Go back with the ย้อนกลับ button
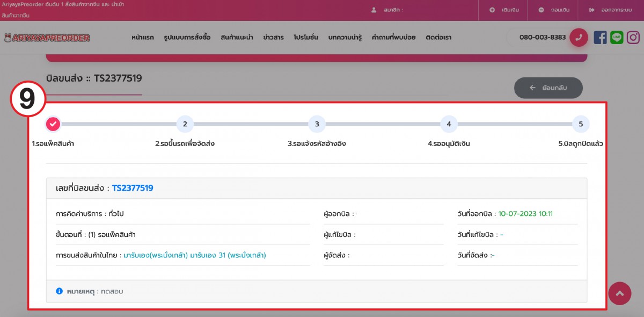Viewport: 644px width, 317px height. (x=548, y=88)
